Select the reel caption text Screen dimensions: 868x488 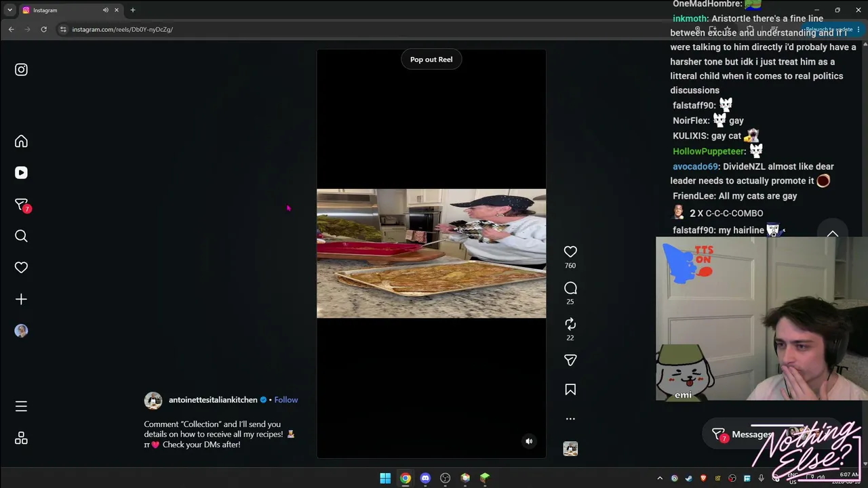click(x=220, y=434)
